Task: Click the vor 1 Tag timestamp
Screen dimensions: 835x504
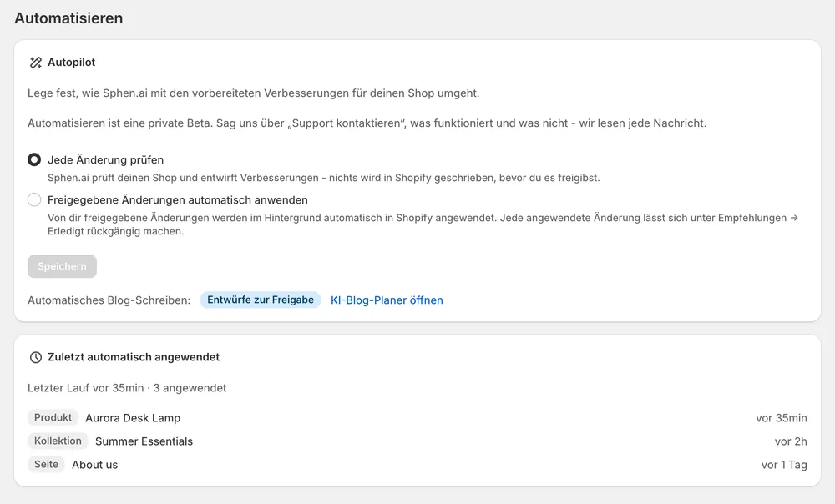Action: 784,465
